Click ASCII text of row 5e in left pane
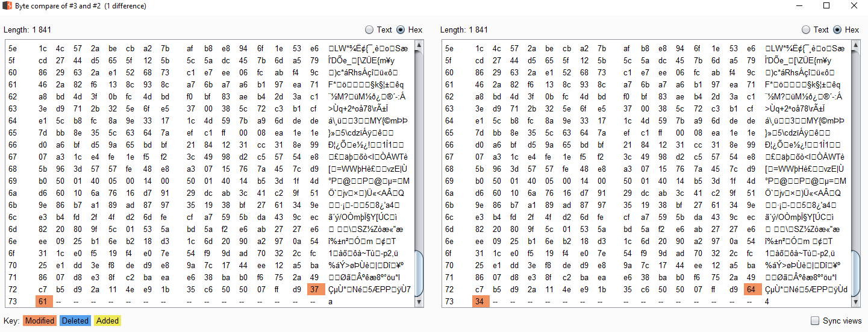The height and width of the screenshot is (332, 868). point(367,48)
